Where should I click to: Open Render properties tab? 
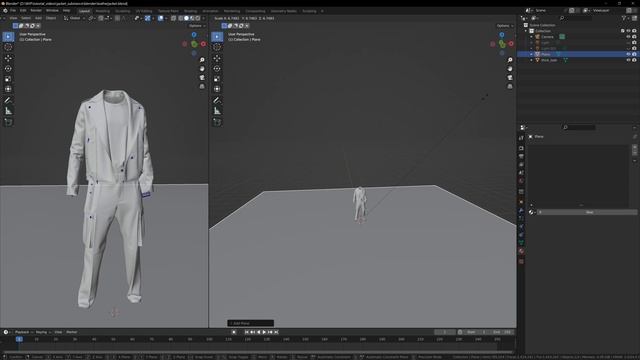pyautogui.click(x=521, y=148)
